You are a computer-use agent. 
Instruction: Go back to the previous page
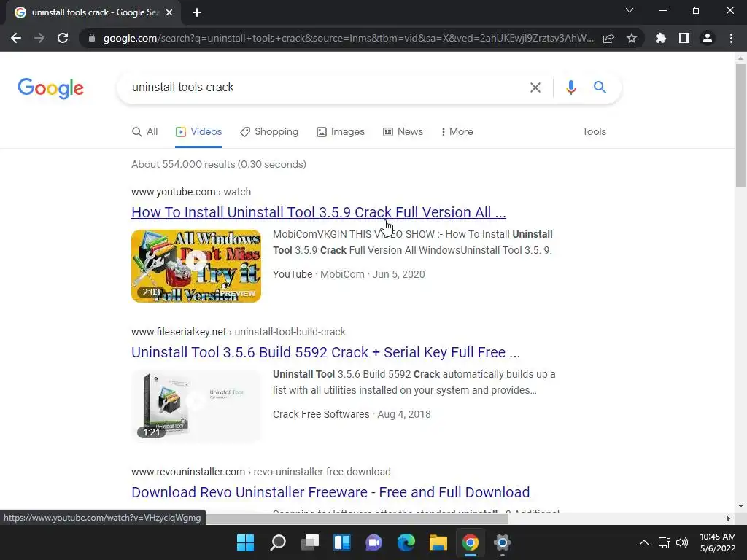pyautogui.click(x=16, y=38)
